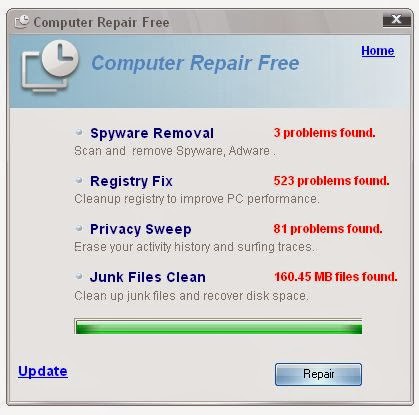Viewport: 419px width, 415px height.
Task: Click the Computer Repair Free banner title
Action: 195,63
